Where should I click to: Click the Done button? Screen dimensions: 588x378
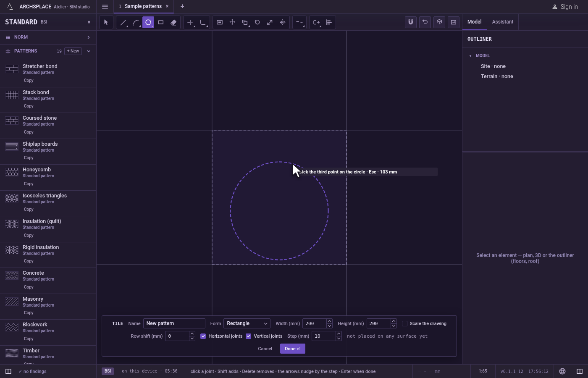click(x=293, y=349)
